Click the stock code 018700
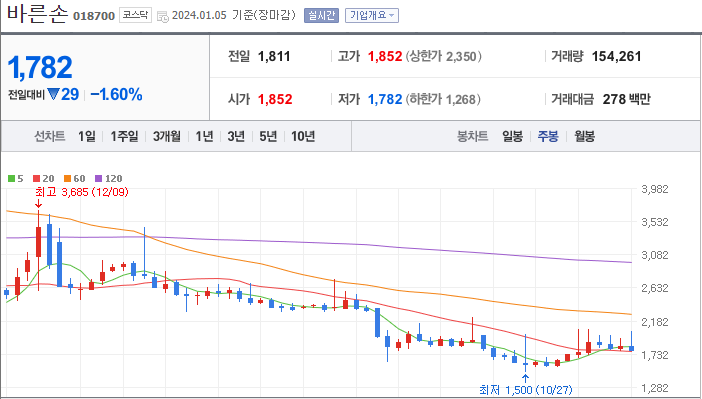The height and width of the screenshot is (399, 702). (x=94, y=16)
